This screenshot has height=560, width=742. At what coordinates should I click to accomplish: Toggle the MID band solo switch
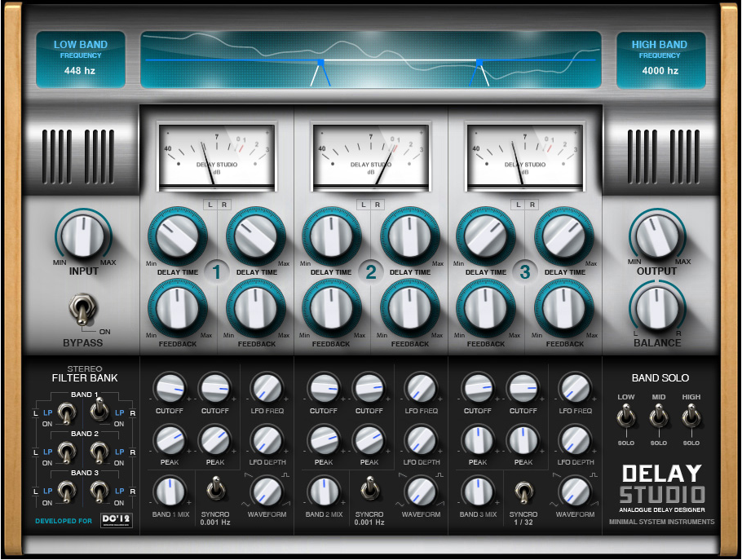(659, 418)
